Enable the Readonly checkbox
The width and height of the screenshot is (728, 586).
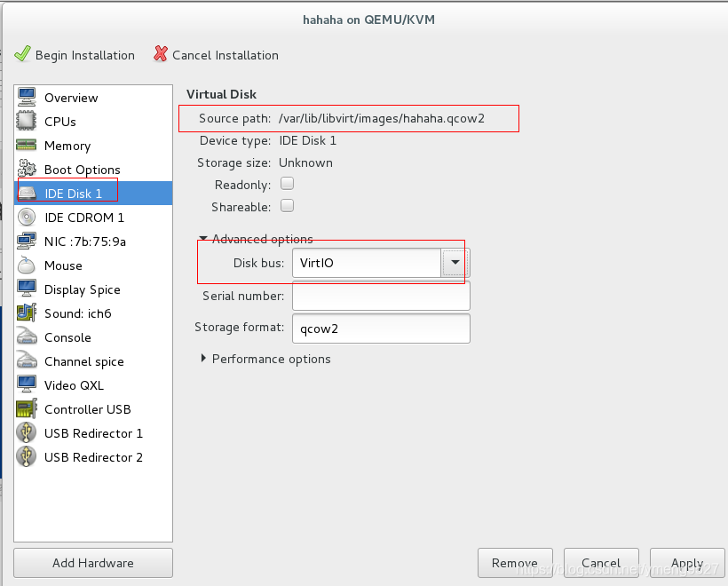(287, 184)
